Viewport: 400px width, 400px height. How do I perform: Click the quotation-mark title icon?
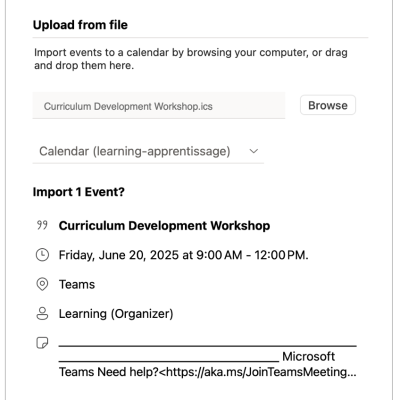(42, 225)
